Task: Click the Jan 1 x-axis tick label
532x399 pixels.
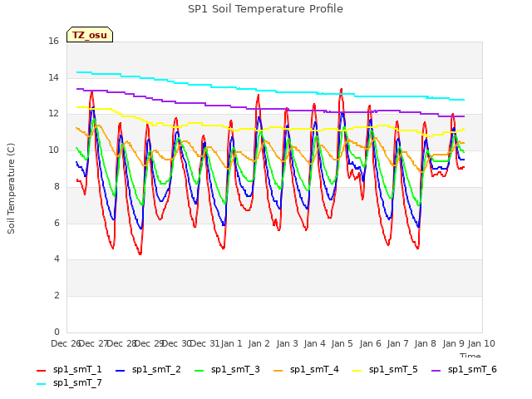Action: tap(231, 343)
